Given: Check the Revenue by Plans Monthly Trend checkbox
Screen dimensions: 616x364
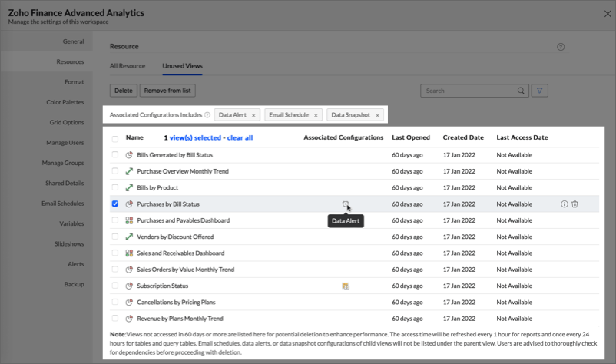Looking at the screenshot, I should (x=114, y=319).
